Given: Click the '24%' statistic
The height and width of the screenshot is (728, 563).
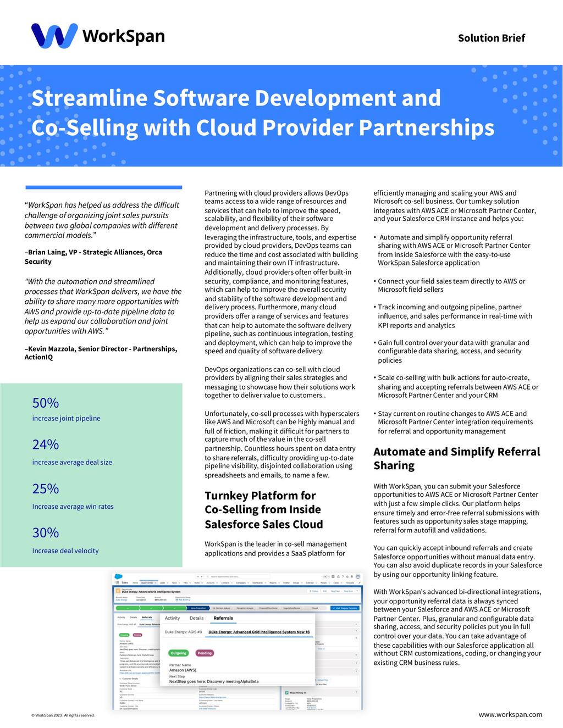Looking at the screenshot, I should point(46,444).
